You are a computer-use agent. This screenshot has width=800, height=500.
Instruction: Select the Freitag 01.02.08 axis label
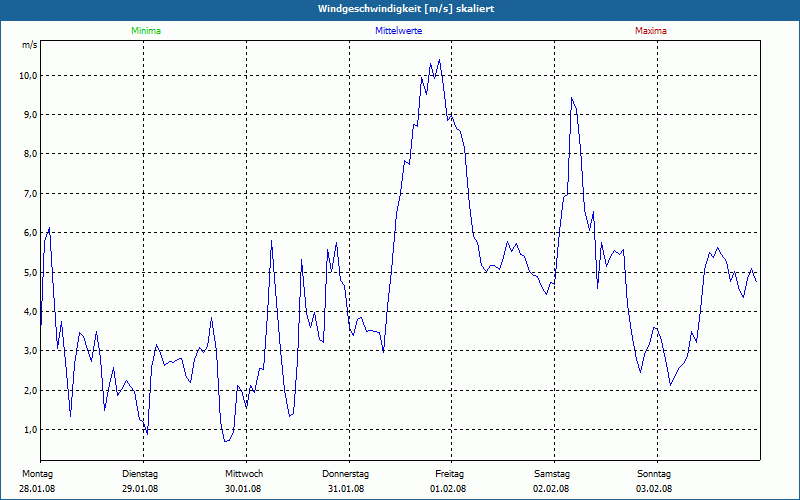448,481
